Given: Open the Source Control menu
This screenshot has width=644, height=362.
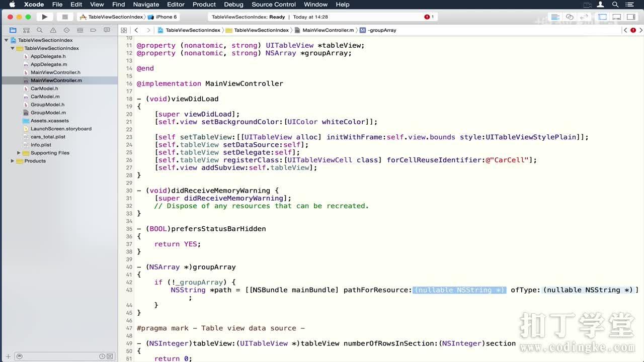Looking at the screenshot, I should pos(273,5).
